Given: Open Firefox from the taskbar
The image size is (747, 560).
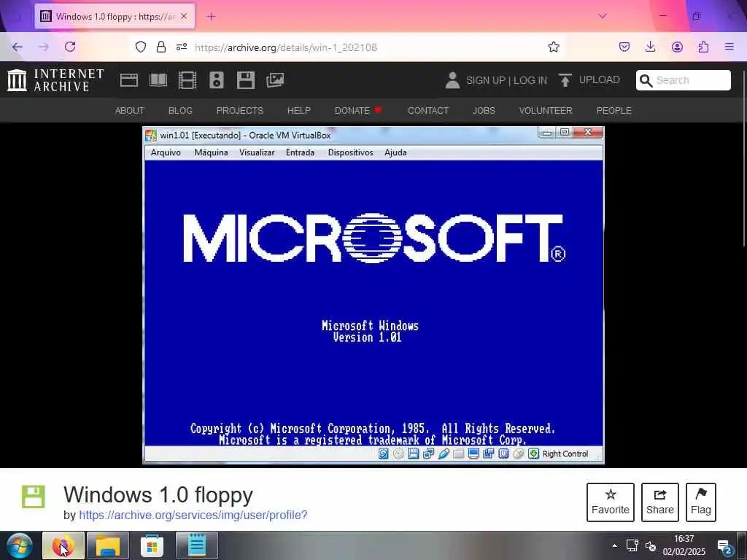Looking at the screenshot, I should (63, 545).
